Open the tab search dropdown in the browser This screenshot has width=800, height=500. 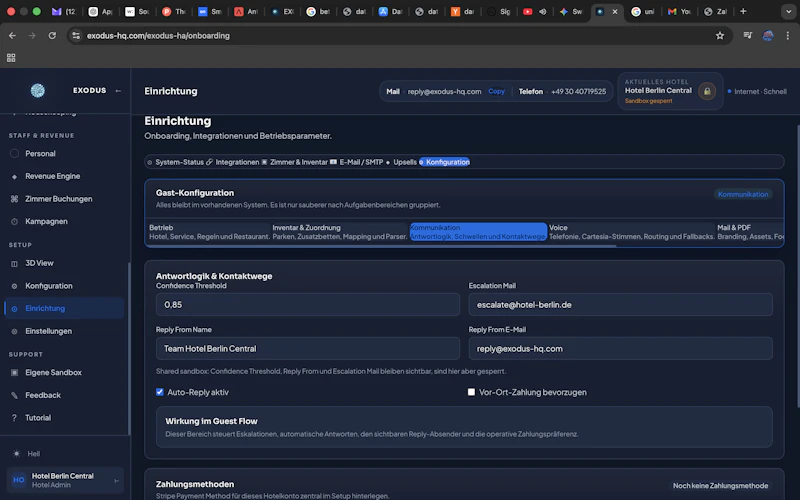pos(789,11)
